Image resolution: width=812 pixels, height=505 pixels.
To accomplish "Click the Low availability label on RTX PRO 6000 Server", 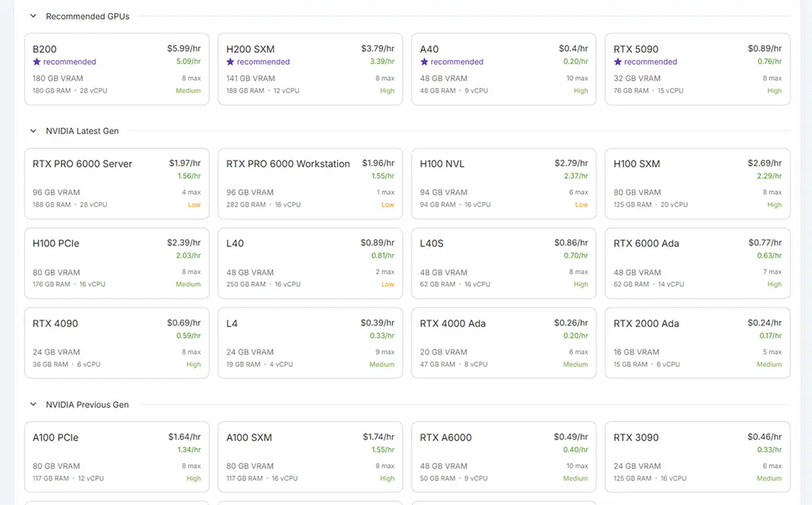I will (194, 204).
